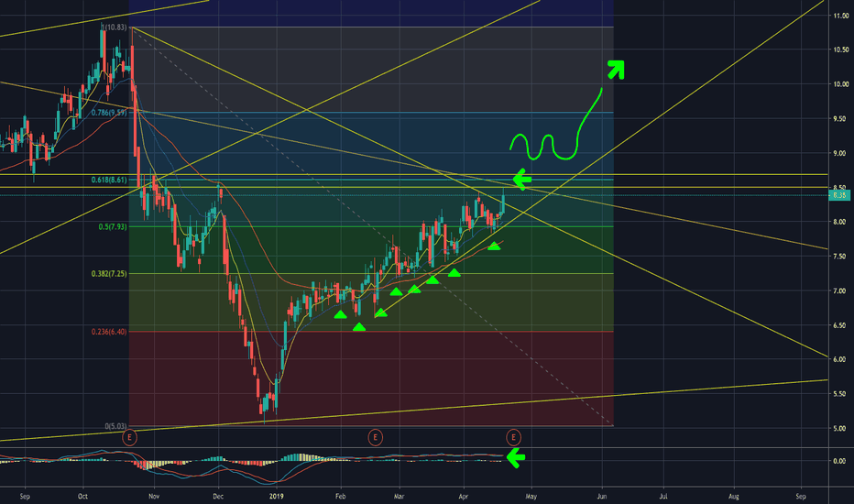The width and height of the screenshot is (854, 504).
Task: Click the 10.50 price axis label
Action: pos(841,49)
